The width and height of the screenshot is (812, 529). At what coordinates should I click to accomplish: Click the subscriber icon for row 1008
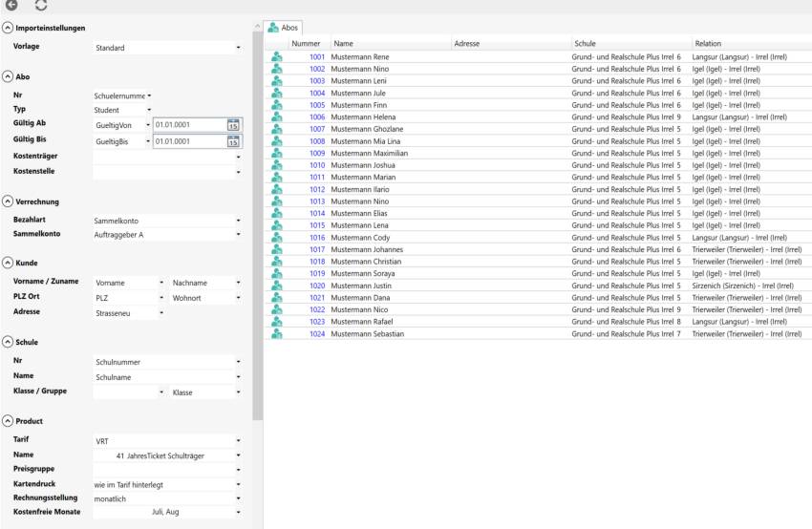[277, 141]
